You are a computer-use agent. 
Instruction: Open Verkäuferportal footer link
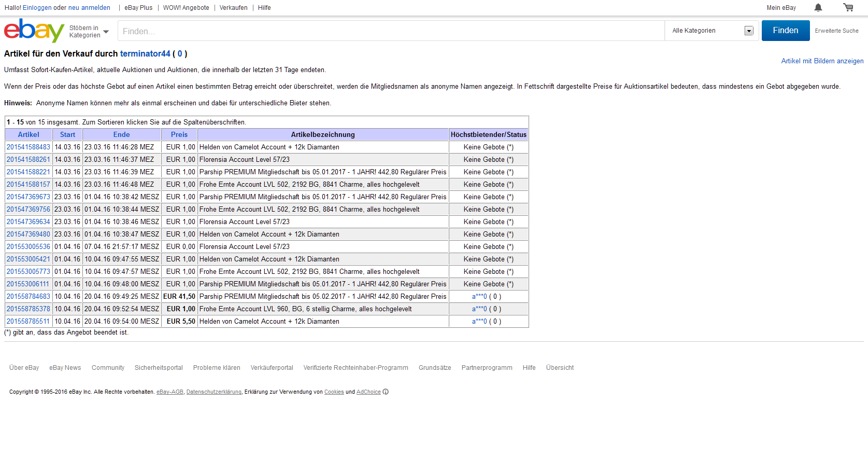point(272,368)
